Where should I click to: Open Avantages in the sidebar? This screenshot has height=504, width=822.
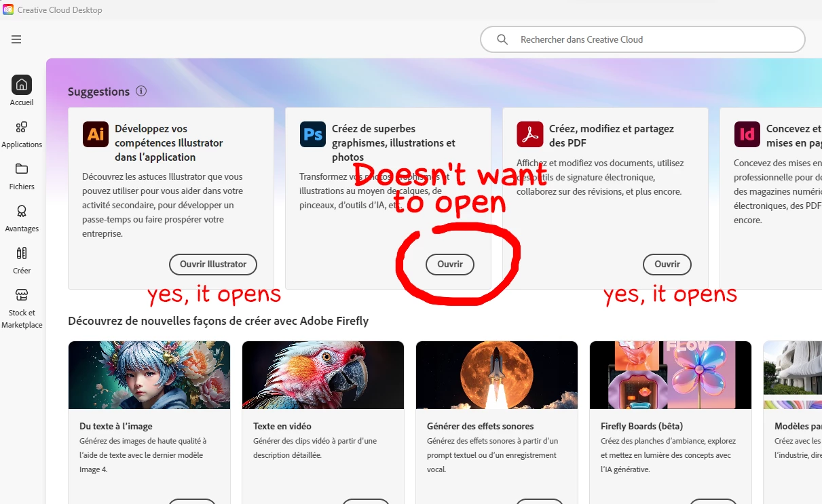(22, 218)
